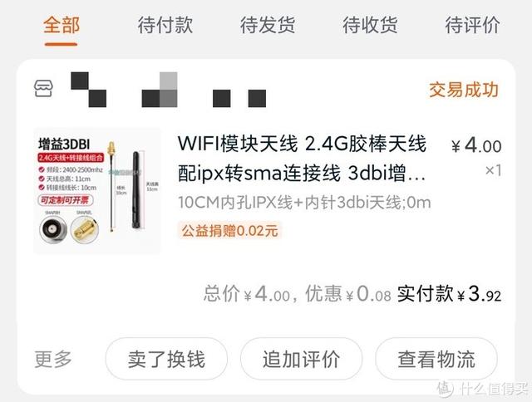Screen dimensions: 532x402
Task: Tap the 查看物流 button
Action: [436, 360]
